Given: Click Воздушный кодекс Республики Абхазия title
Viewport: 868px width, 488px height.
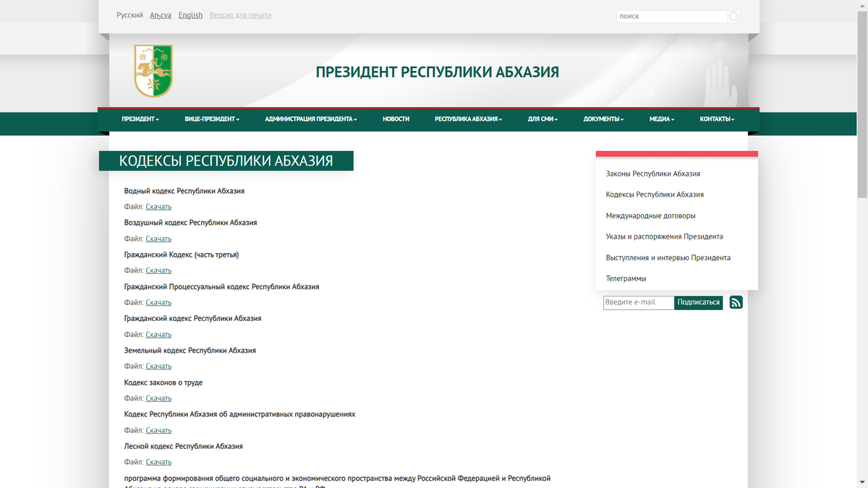Looking at the screenshot, I should (x=191, y=223).
